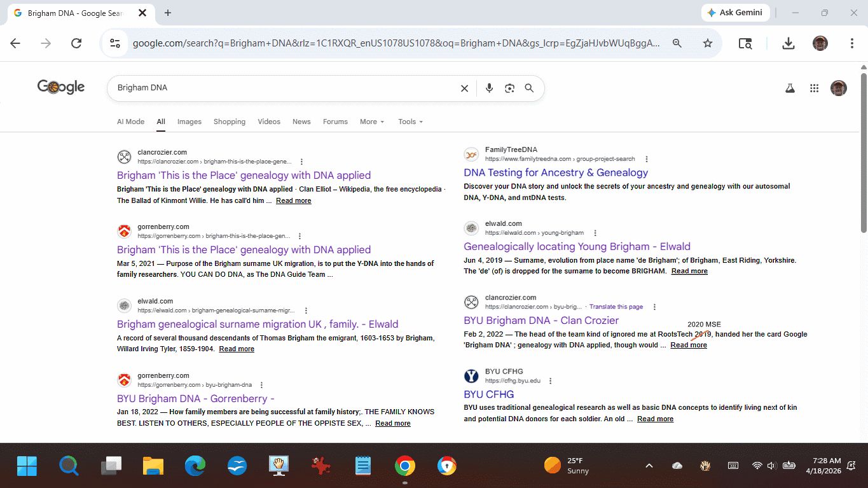
Task: Open Google Lens image search
Action: point(509,88)
